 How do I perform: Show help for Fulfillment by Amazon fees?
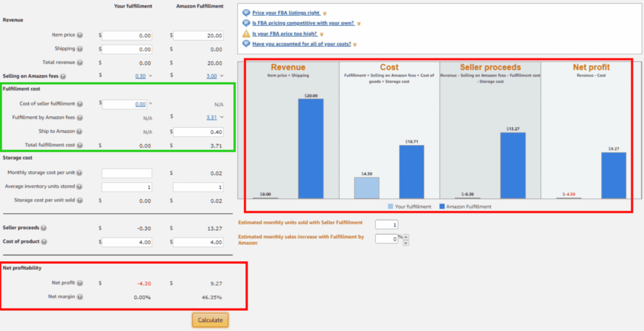pos(80,117)
